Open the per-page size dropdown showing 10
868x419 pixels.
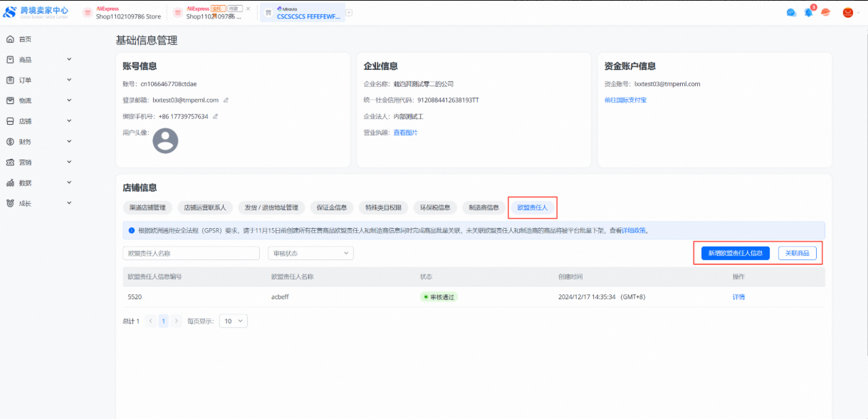[x=233, y=321]
